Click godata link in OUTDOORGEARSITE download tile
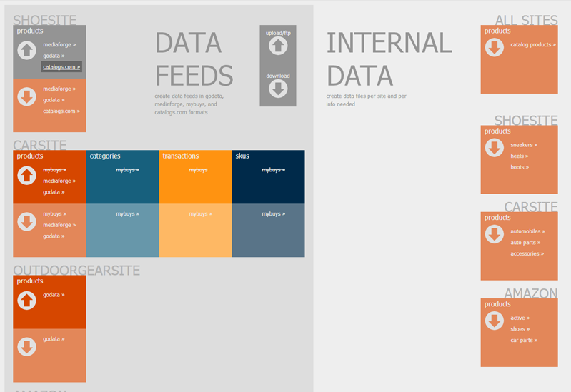Viewport: 571px width, 392px height. 54,339
